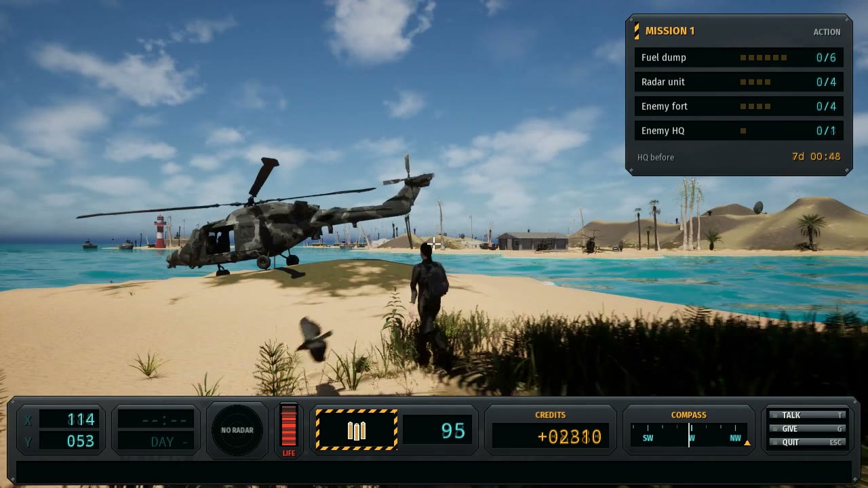Click the ammo bullets weapon icon
The width and height of the screenshot is (868, 488).
pyautogui.click(x=357, y=430)
